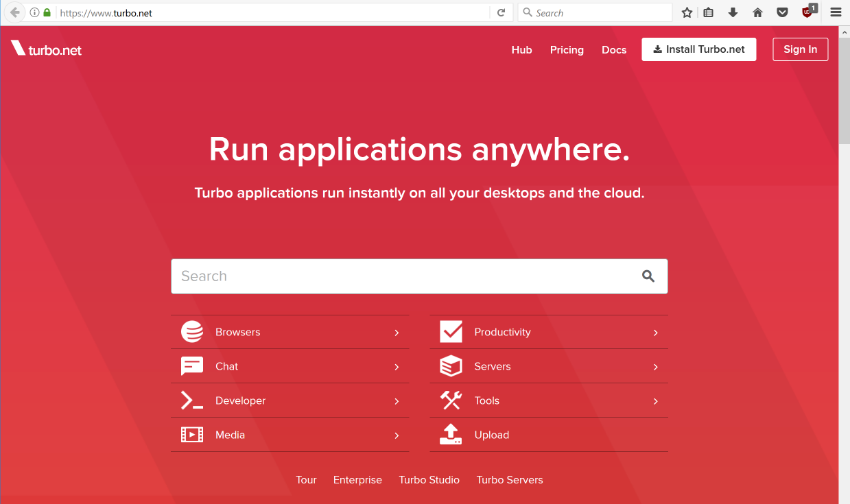Select the Servers category label
This screenshot has width=850, height=504.
(493, 366)
